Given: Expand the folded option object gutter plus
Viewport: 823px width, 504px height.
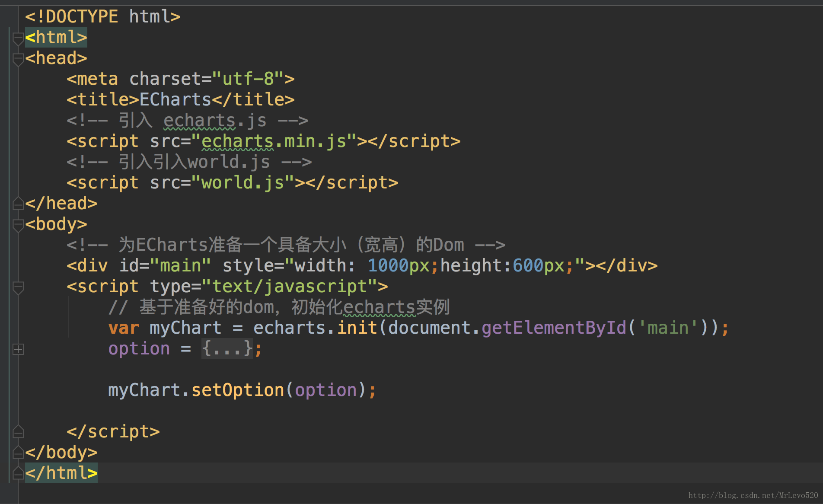Looking at the screenshot, I should (18, 349).
